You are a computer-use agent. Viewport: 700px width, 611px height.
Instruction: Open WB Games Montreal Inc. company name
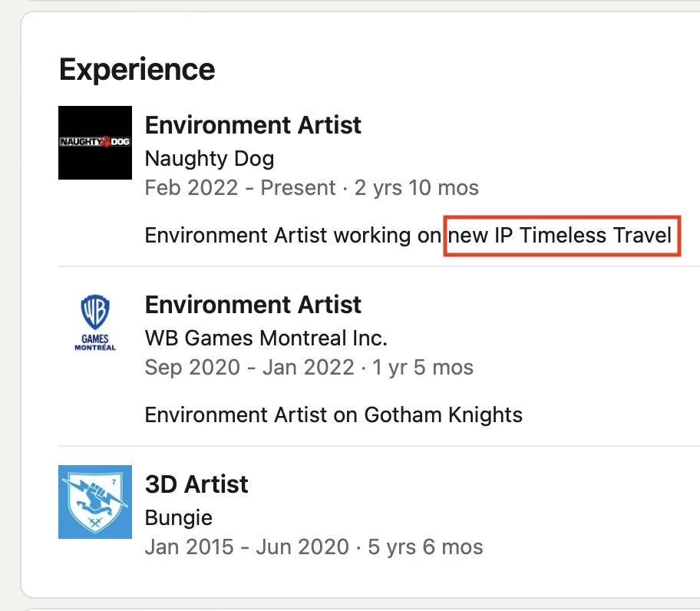[266, 338]
